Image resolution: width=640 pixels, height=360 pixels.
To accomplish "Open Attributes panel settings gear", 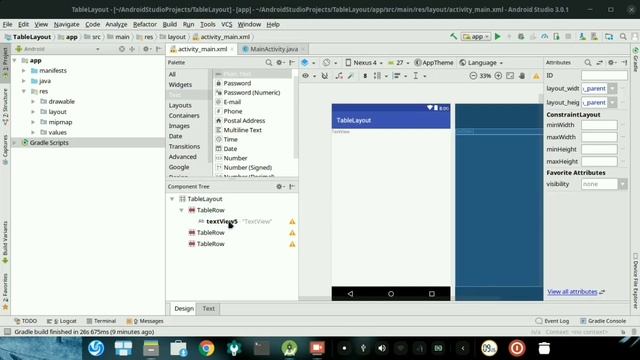I will (611, 62).
